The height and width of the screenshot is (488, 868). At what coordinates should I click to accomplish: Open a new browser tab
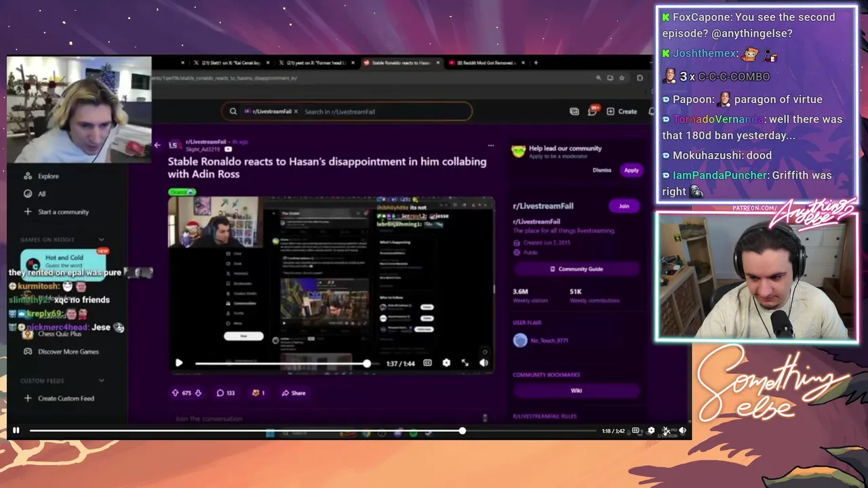click(536, 62)
